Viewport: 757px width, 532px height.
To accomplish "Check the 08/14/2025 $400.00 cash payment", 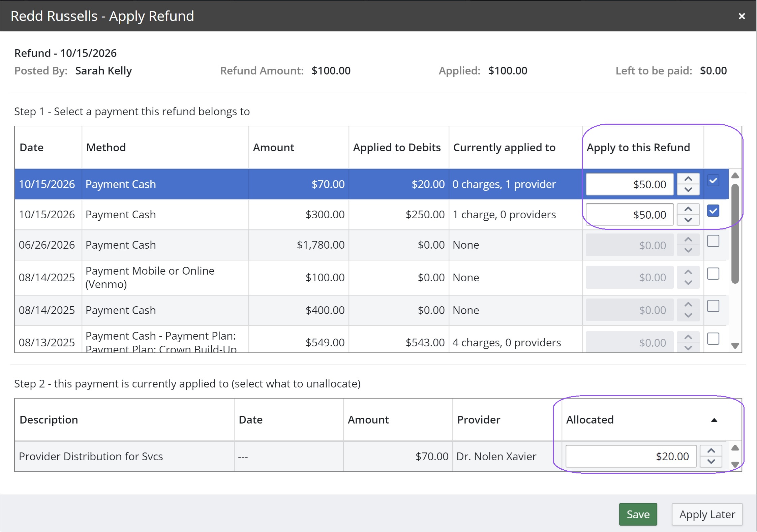I will [x=713, y=306].
